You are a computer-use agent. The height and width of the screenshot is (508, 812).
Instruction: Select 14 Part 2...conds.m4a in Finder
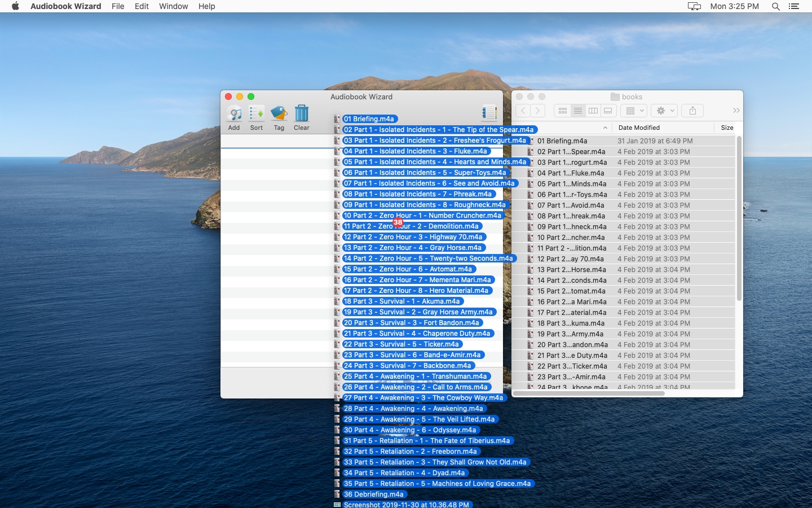click(x=572, y=281)
